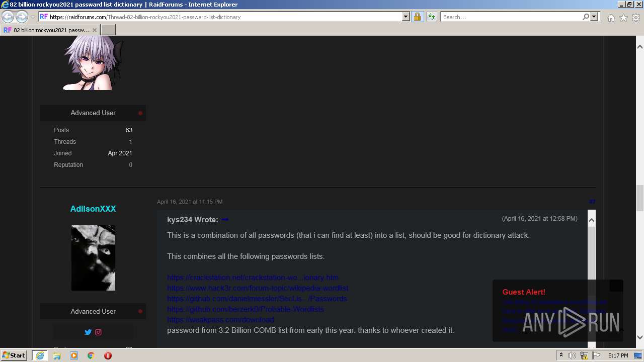Open the hack3r.com wikipedia-wordlist link
This screenshot has width=644, height=362.
(x=258, y=288)
